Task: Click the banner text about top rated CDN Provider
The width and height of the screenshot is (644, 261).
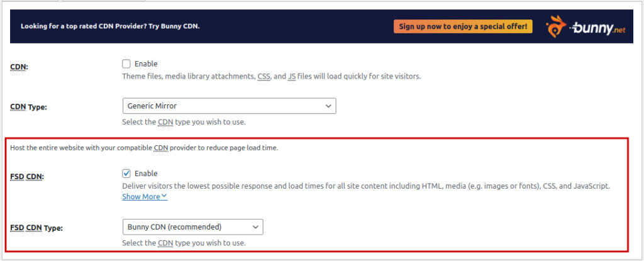Action: [114, 26]
